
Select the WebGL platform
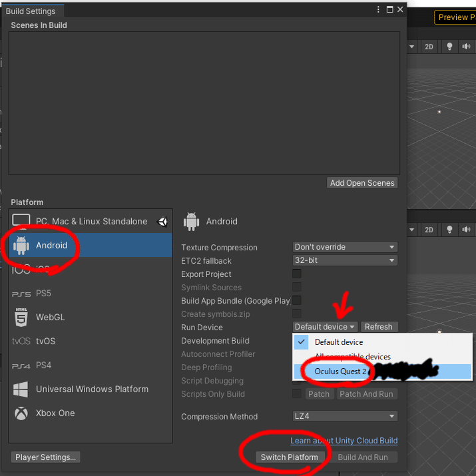[91, 318]
